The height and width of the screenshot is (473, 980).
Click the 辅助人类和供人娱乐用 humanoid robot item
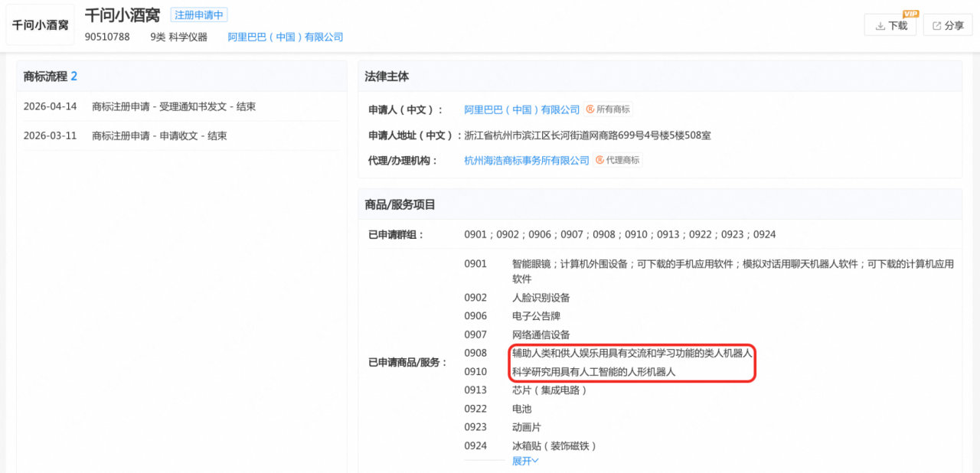[632, 354]
